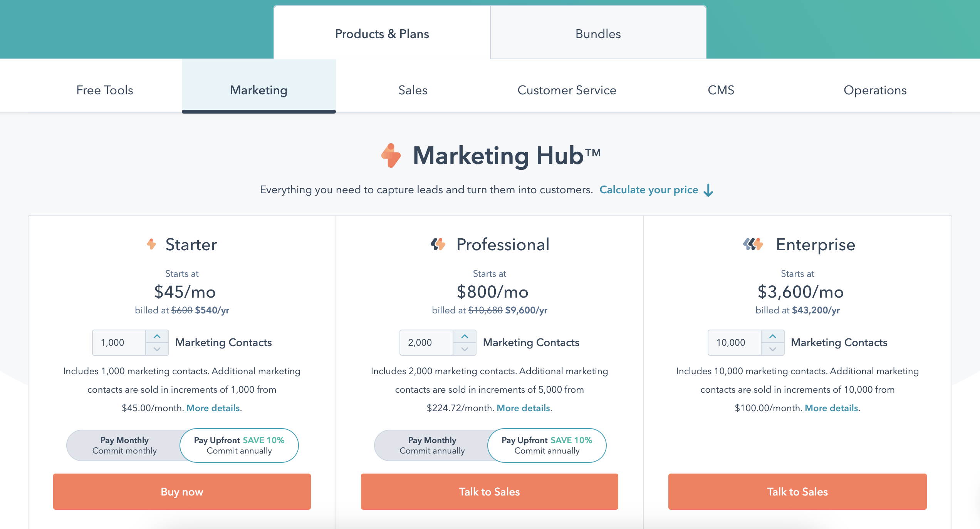Click the Starter $45/mo price text
This screenshot has height=529, width=980.
[x=185, y=292]
